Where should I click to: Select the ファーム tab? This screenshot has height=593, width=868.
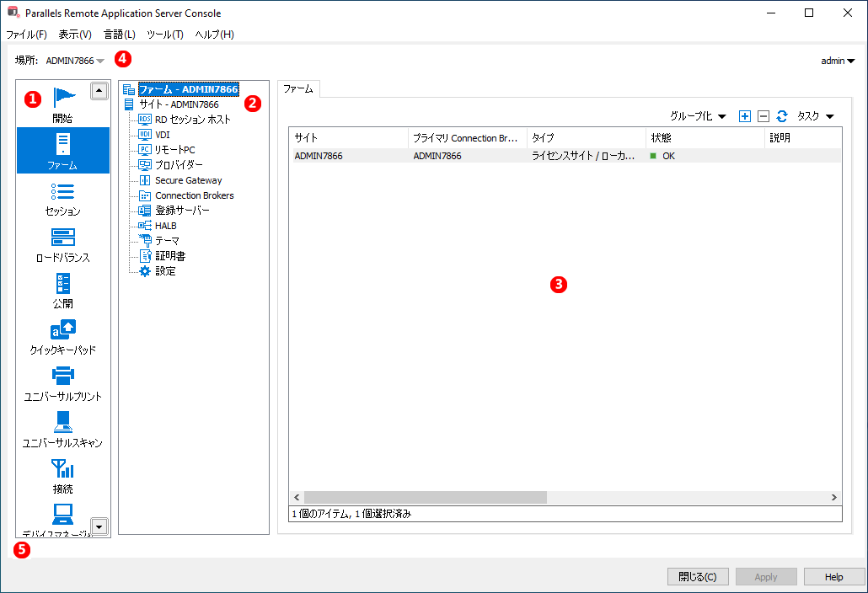coord(298,89)
